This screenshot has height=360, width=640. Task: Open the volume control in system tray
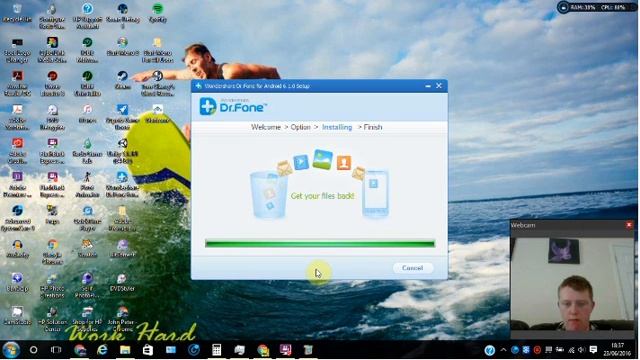click(582, 350)
